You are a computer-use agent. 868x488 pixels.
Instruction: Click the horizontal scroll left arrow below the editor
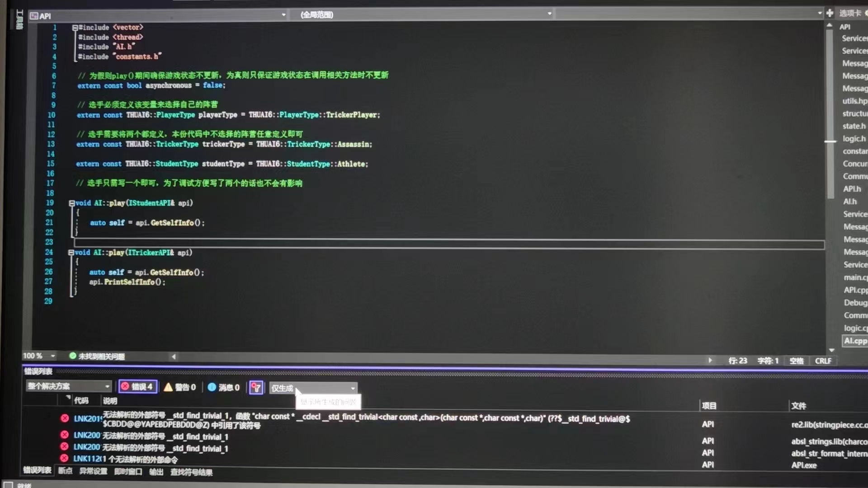point(174,357)
